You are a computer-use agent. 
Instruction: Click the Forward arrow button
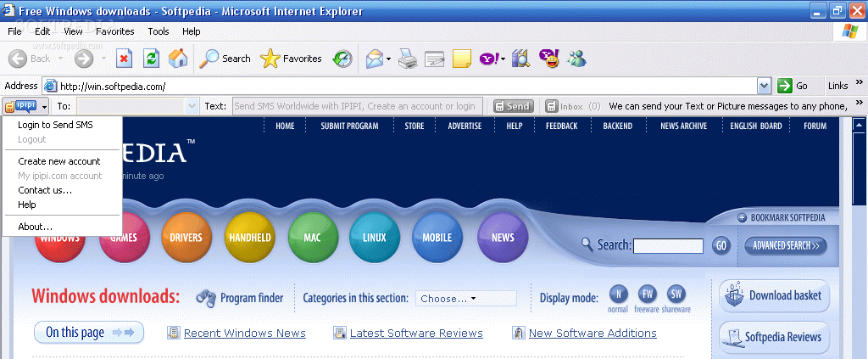click(x=84, y=59)
